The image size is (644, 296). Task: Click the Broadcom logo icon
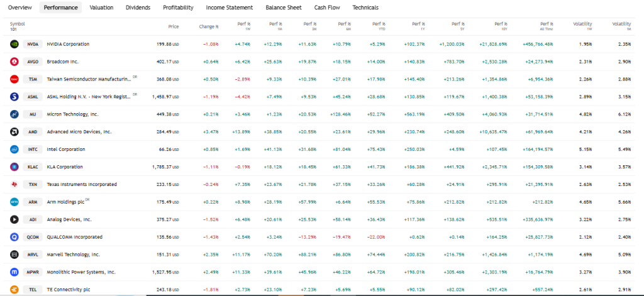tap(14, 62)
